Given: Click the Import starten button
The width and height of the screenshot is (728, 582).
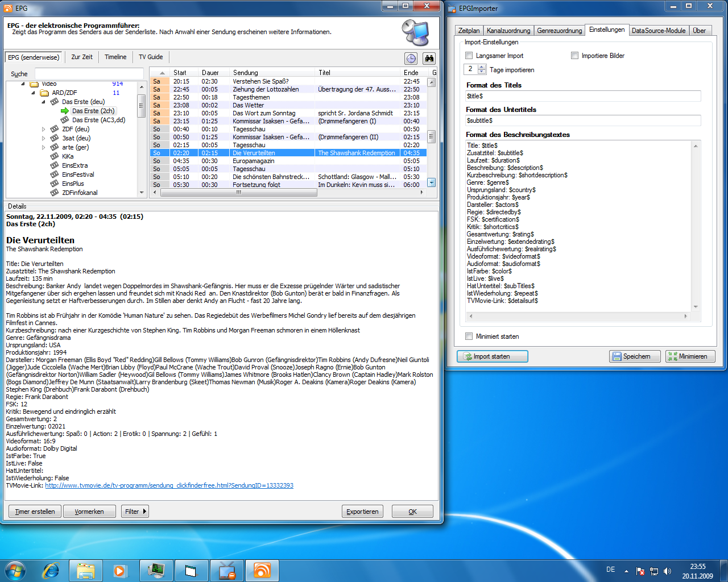Looking at the screenshot, I should (492, 356).
